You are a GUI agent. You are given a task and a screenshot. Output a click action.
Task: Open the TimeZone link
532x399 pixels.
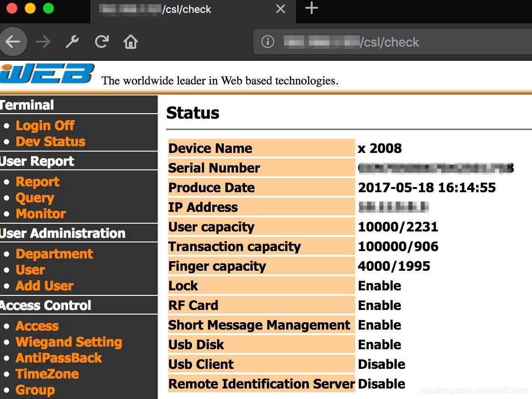click(47, 373)
